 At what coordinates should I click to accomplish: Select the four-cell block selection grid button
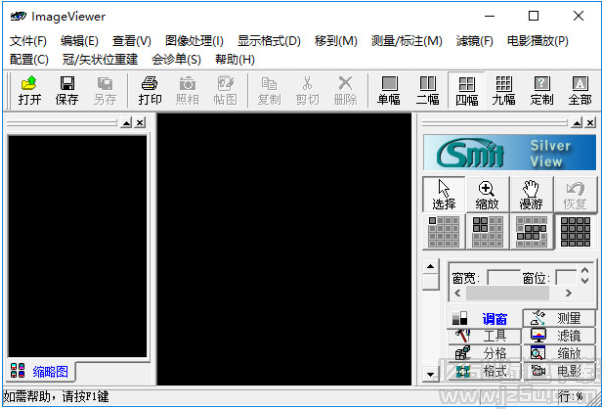[x=487, y=232]
